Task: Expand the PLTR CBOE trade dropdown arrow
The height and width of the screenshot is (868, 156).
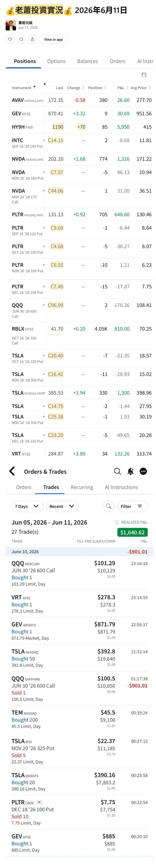Action: [39, 802]
